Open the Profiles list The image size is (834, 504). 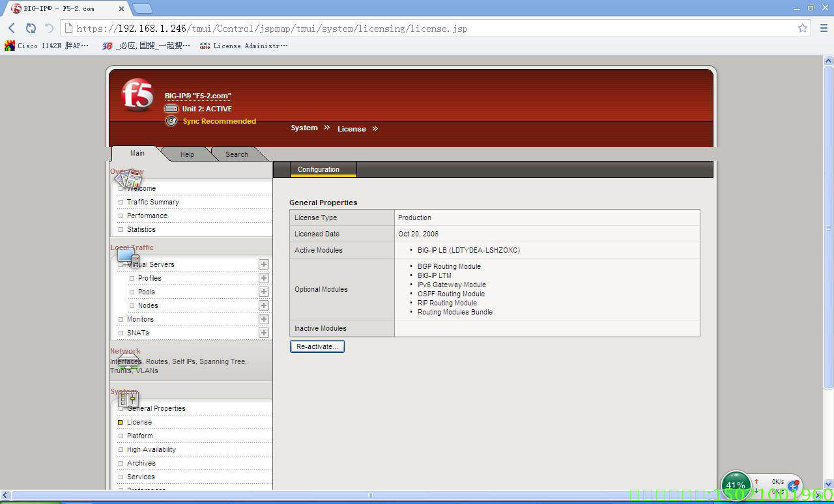[150, 278]
